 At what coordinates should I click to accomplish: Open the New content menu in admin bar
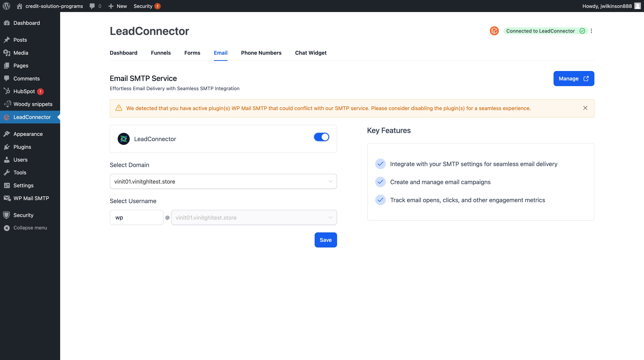tap(117, 6)
